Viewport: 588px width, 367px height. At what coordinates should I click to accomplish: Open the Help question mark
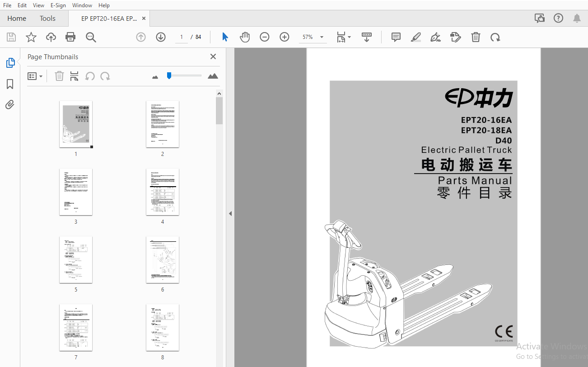click(x=558, y=18)
